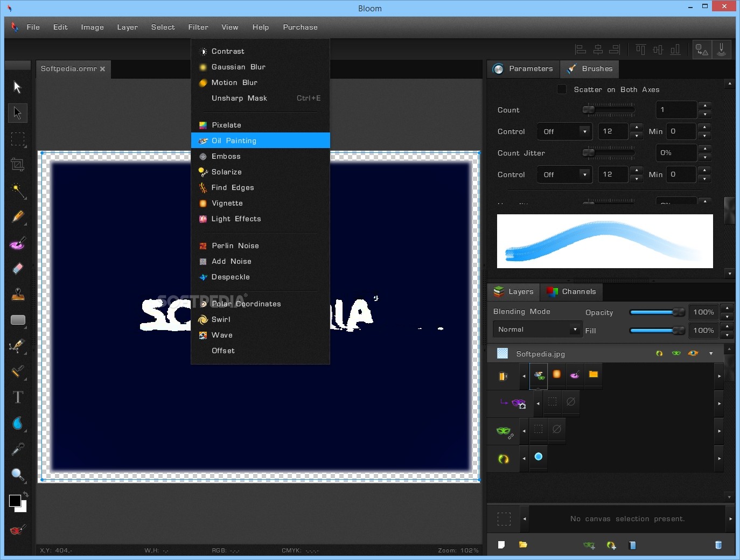Switch to the Brushes tab
The height and width of the screenshot is (560, 740).
click(590, 69)
